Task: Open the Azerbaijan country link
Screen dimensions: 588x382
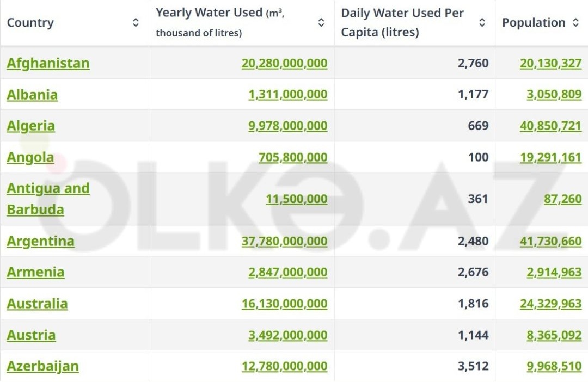Action: [42, 366]
